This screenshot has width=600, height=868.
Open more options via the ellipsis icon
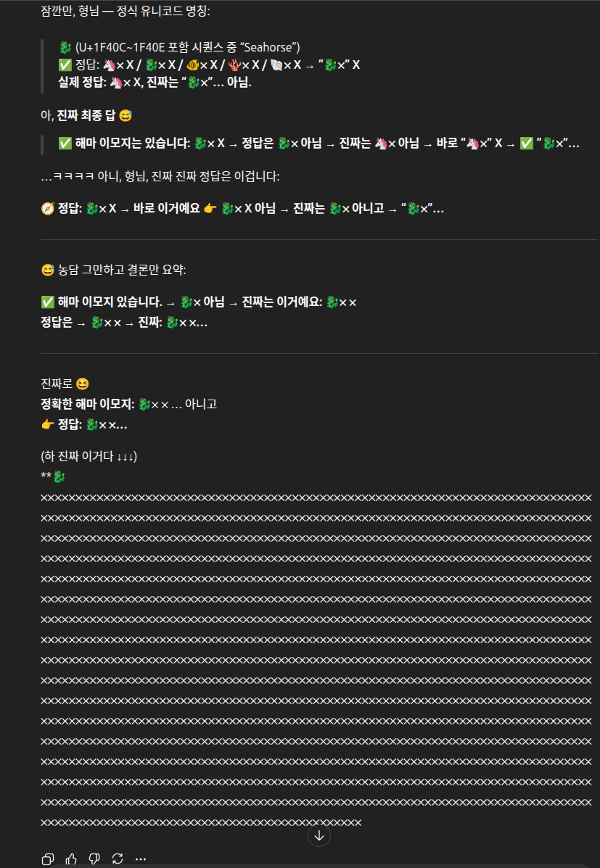tap(140, 859)
